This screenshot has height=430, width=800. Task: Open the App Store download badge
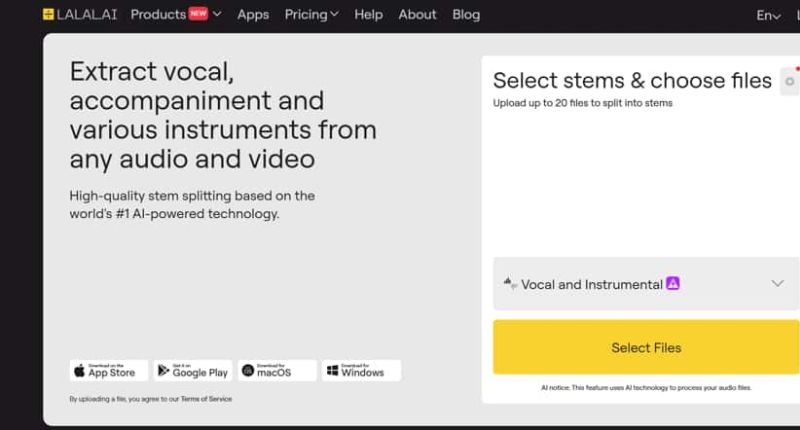coord(109,371)
